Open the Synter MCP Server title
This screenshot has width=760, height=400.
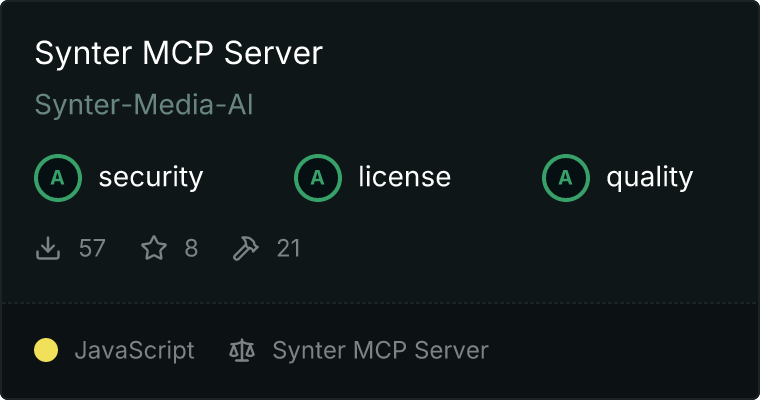tap(178, 53)
